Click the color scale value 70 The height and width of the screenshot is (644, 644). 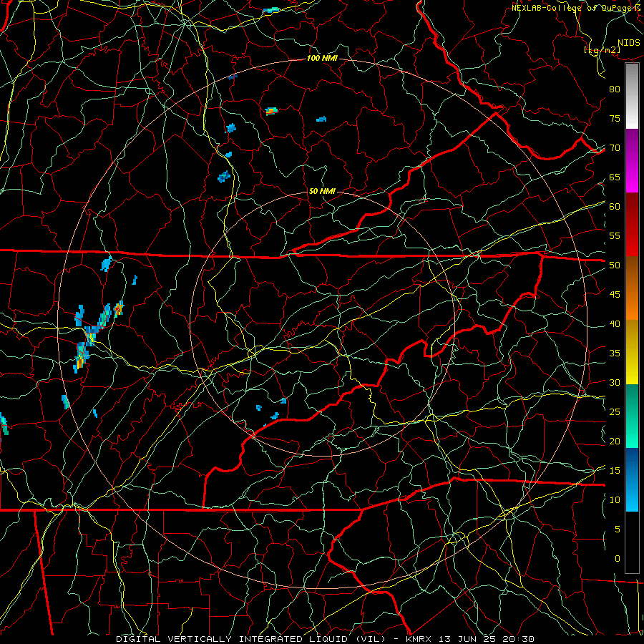click(x=615, y=148)
